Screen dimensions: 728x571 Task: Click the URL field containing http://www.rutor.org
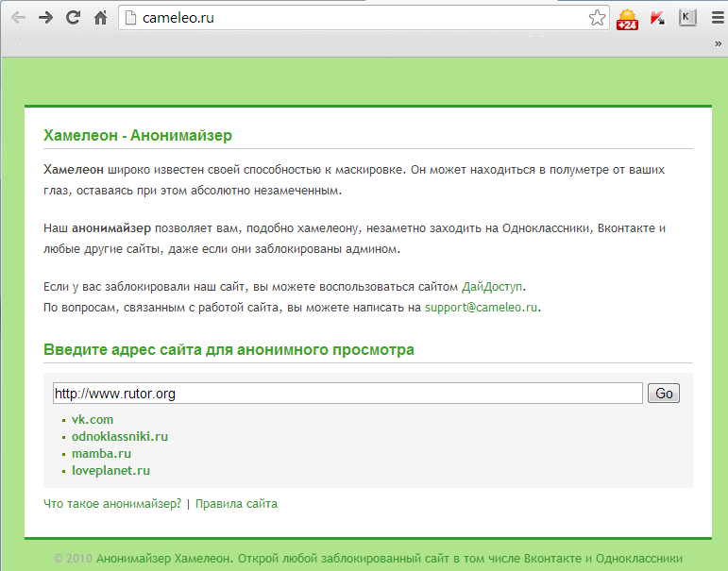point(347,394)
